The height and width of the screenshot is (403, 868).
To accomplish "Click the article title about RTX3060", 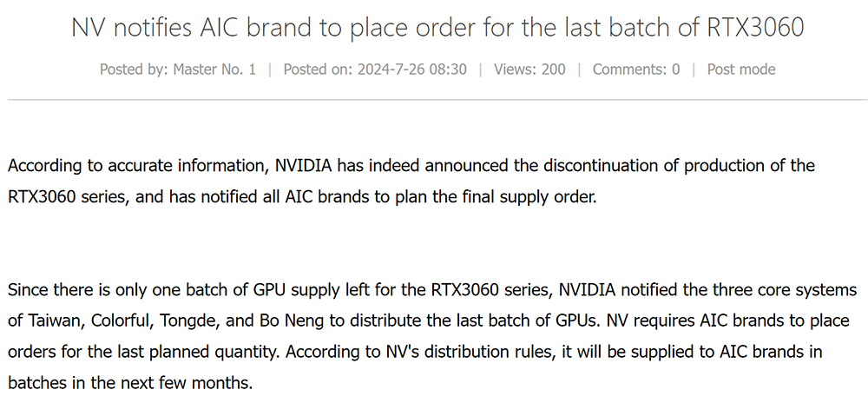I will tap(437, 28).
